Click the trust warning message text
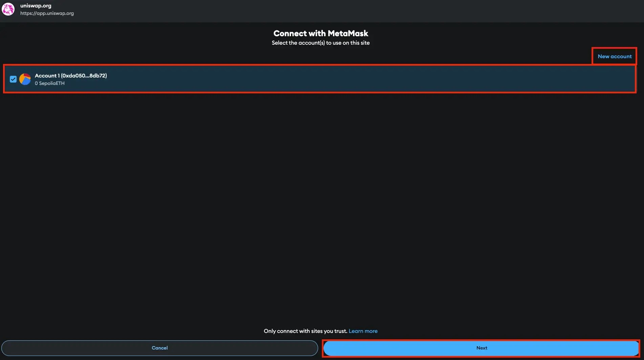 305,331
